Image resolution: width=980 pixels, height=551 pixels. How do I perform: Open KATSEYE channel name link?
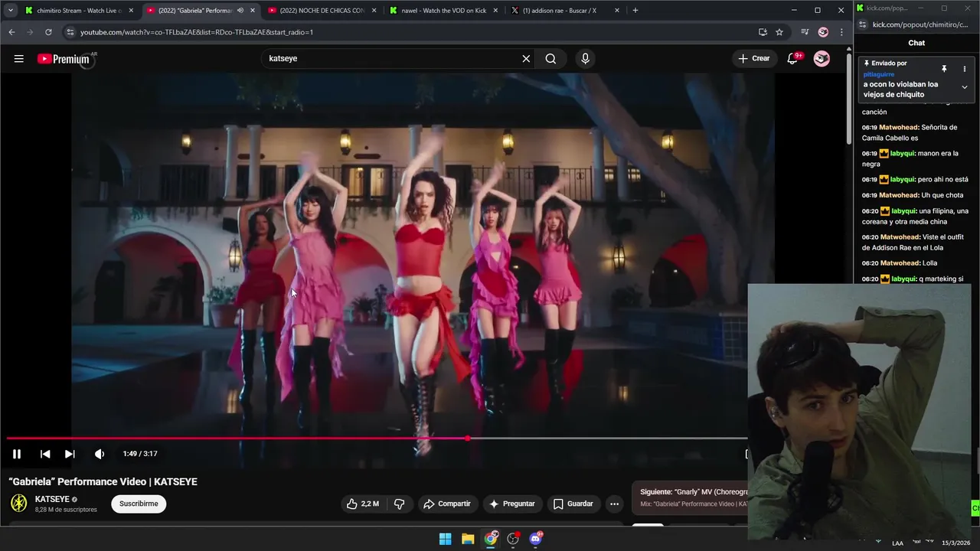point(52,499)
